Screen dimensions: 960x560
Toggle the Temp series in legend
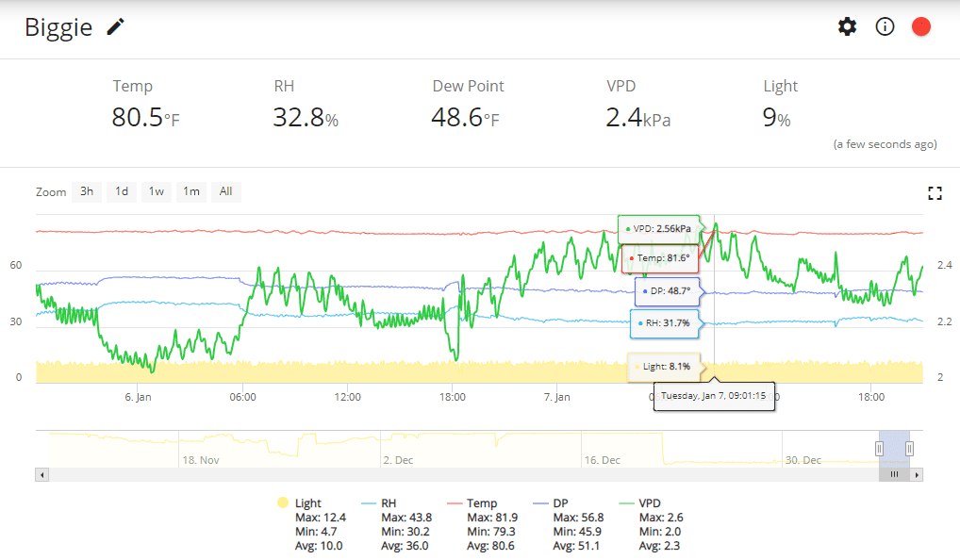pyautogui.click(x=472, y=503)
